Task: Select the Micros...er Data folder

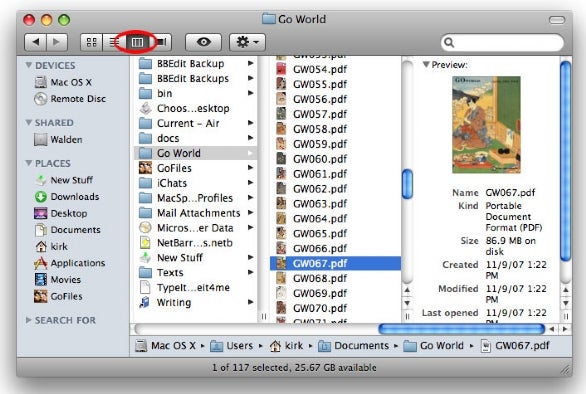Action: (196, 228)
